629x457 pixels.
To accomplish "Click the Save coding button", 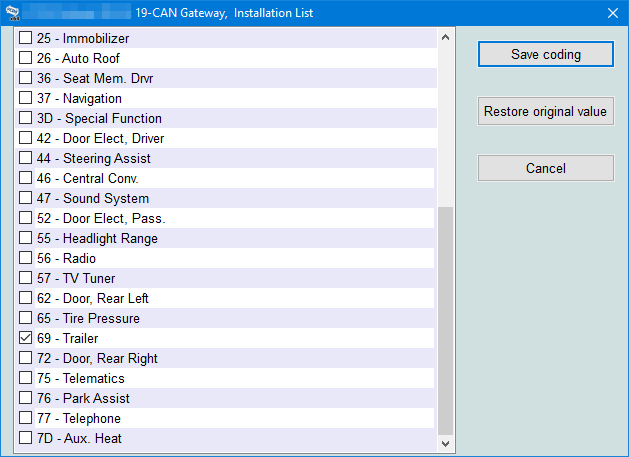I will pyautogui.click(x=546, y=54).
